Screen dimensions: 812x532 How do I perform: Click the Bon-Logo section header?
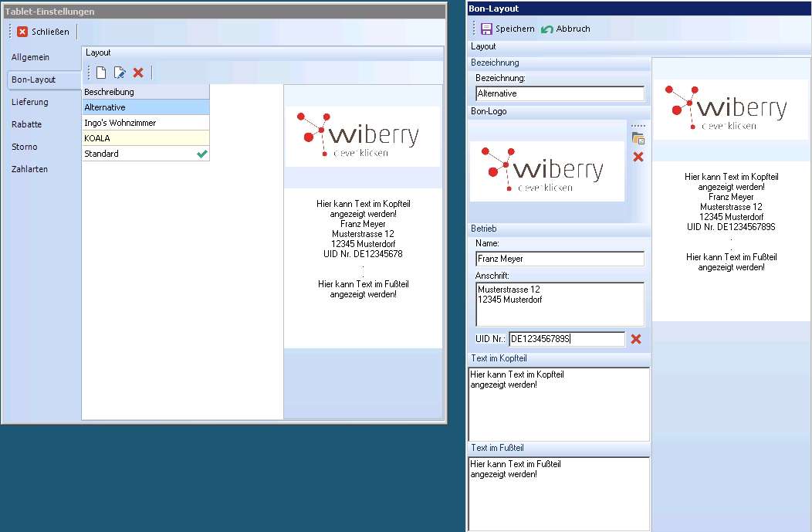pos(559,111)
